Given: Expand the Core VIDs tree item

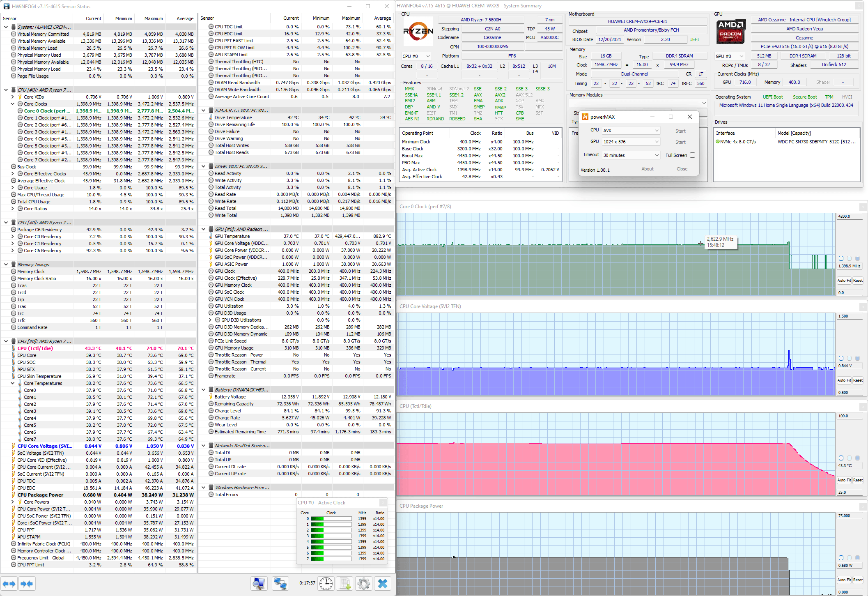Looking at the screenshot, I should pyautogui.click(x=13, y=97).
